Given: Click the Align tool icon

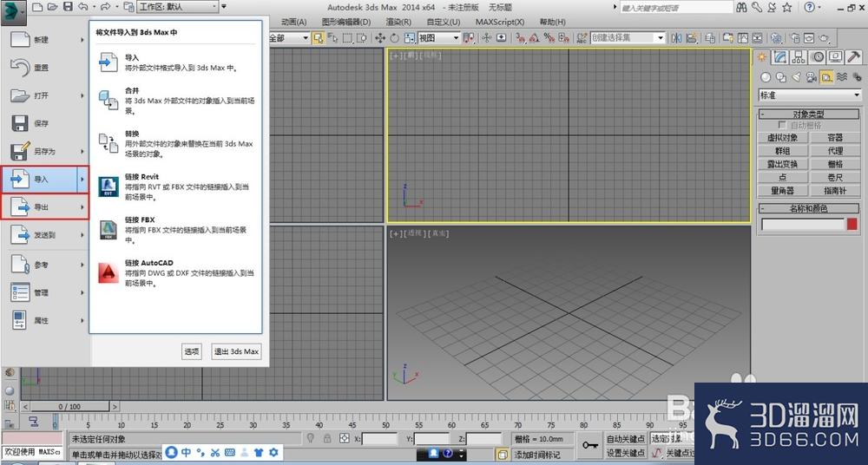Looking at the screenshot, I should coord(692,37).
